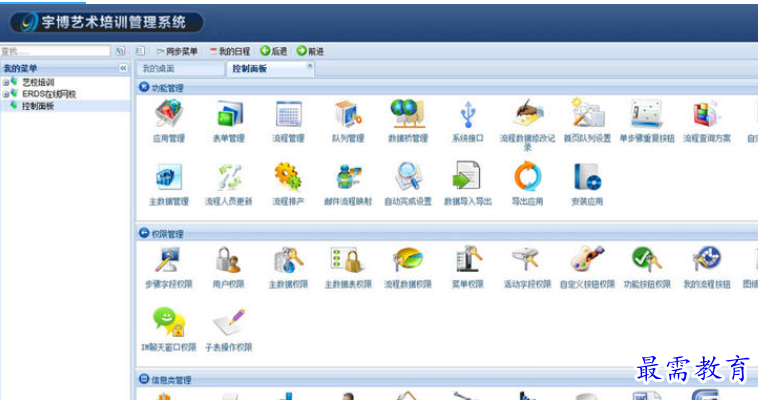The height and width of the screenshot is (400, 758).
Task: Open 流程数据权限 icon
Action: [408, 260]
